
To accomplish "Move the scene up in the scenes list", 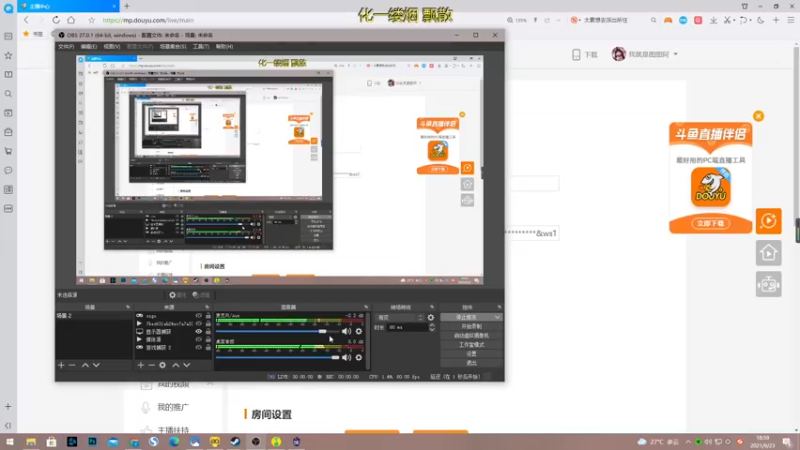I will click(85, 365).
